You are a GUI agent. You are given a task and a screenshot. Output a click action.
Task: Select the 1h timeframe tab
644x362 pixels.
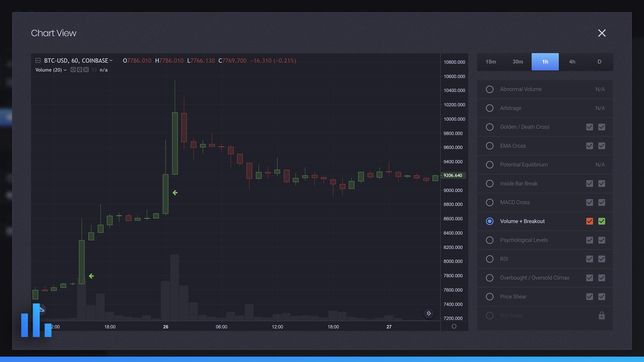click(x=545, y=62)
